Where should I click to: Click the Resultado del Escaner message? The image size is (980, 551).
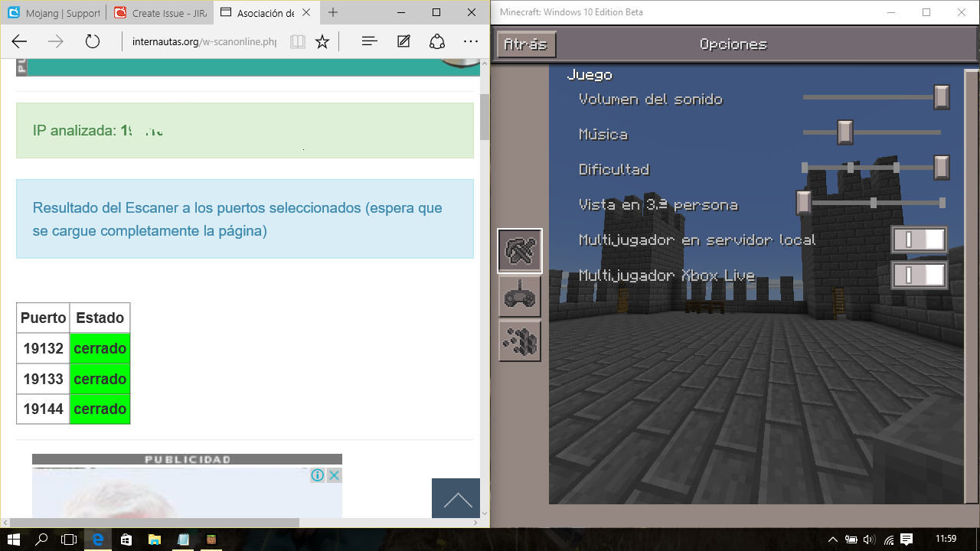[x=237, y=219]
